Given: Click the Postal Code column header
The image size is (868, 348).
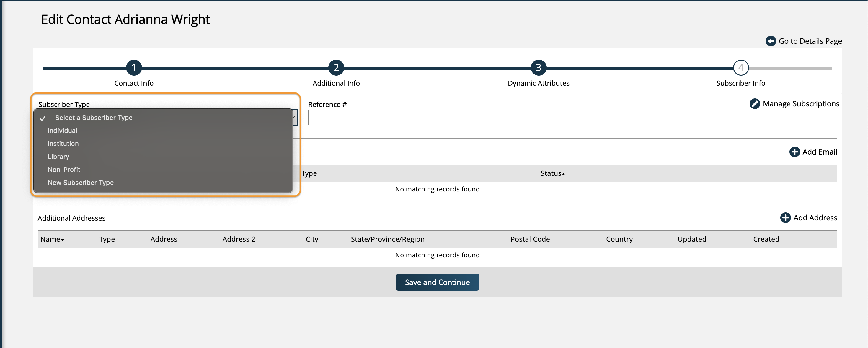Looking at the screenshot, I should (530, 239).
